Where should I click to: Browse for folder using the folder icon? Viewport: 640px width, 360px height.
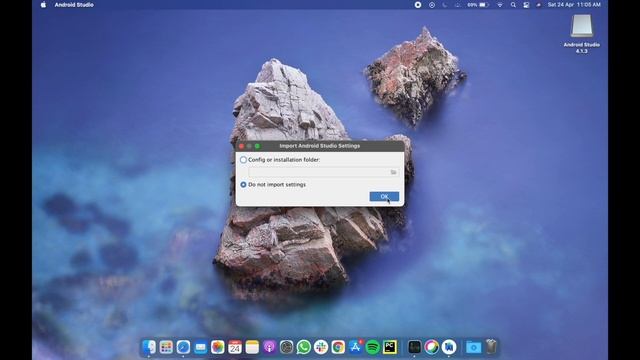coord(393,172)
